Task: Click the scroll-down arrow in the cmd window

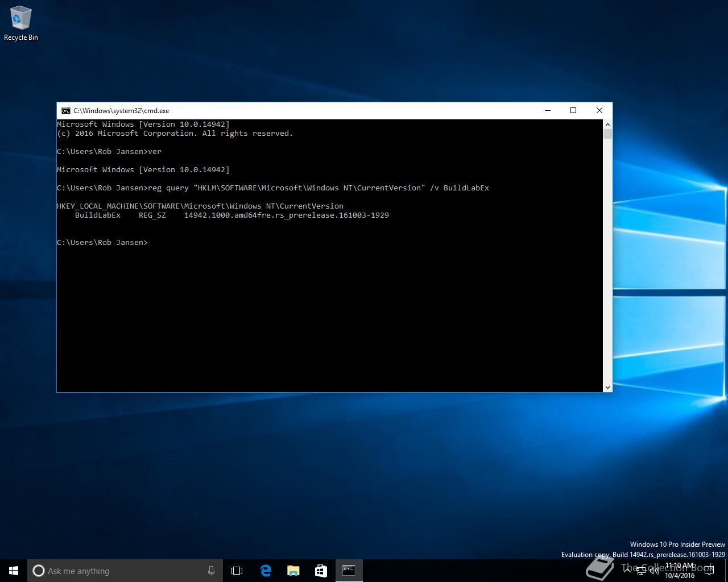Action: pos(607,387)
